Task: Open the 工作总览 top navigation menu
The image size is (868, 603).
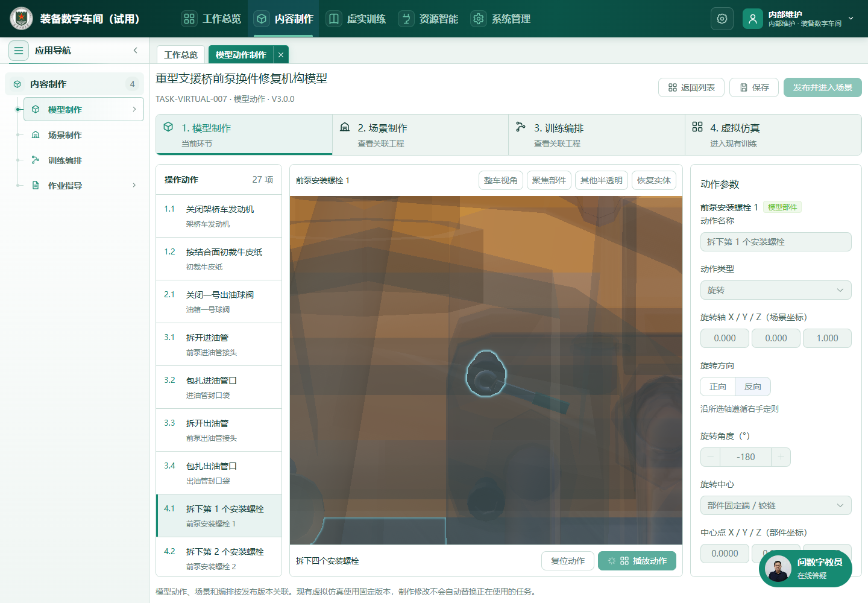Action: (x=212, y=19)
